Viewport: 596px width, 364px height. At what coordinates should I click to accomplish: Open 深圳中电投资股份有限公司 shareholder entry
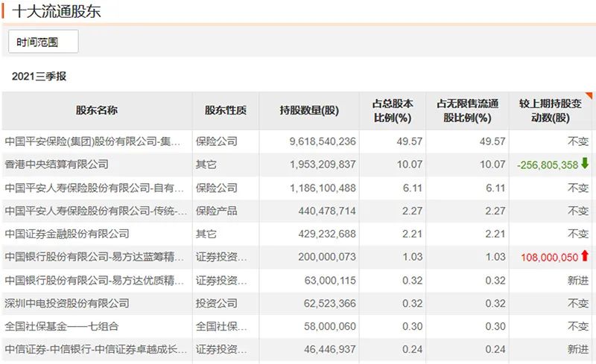tap(67, 303)
